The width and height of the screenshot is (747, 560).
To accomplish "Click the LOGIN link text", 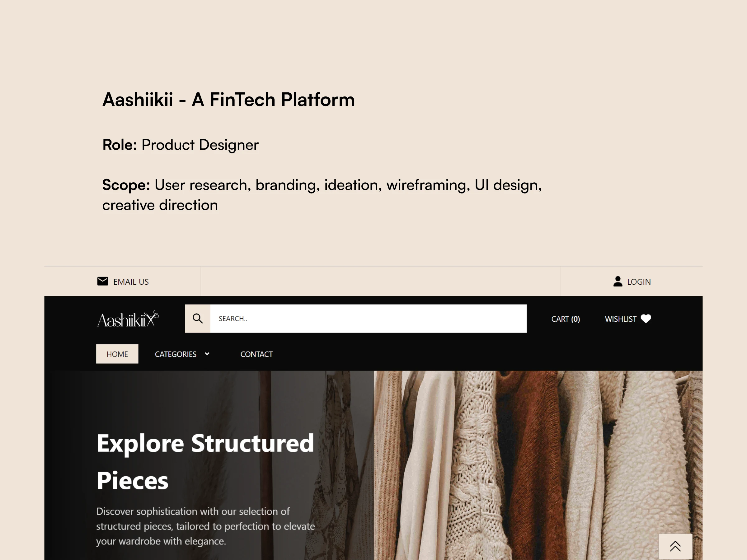I will [639, 282].
